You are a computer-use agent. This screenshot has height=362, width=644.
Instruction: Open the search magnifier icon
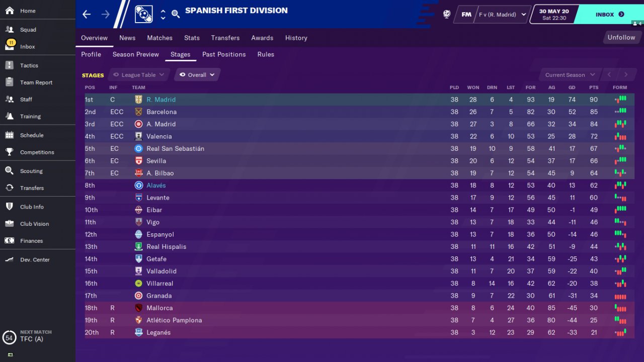pos(176,14)
